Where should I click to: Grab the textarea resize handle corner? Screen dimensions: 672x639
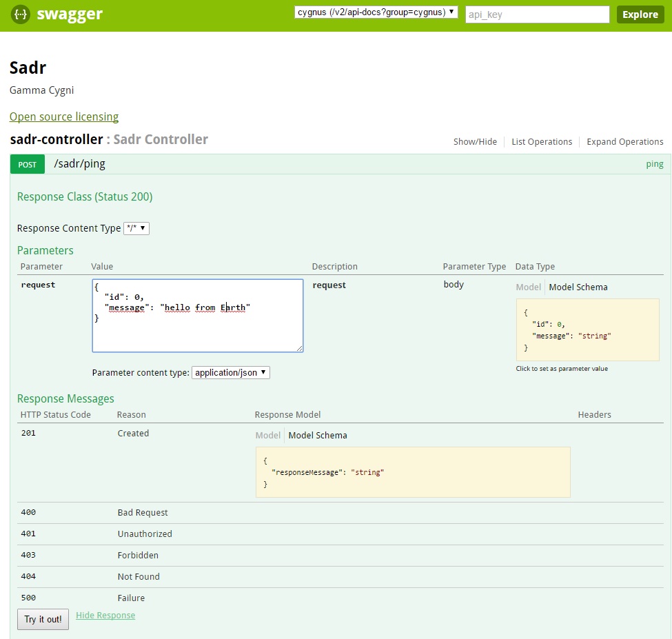pyautogui.click(x=300, y=348)
